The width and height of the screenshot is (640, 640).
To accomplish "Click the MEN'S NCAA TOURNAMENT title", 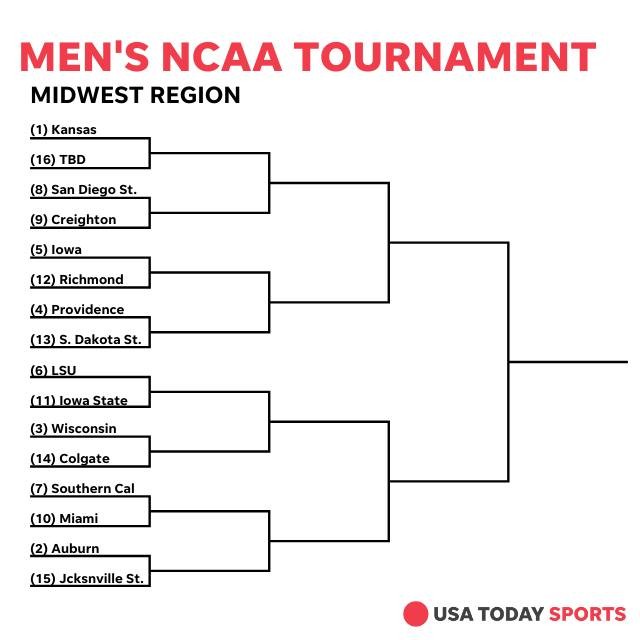I will [308, 56].
